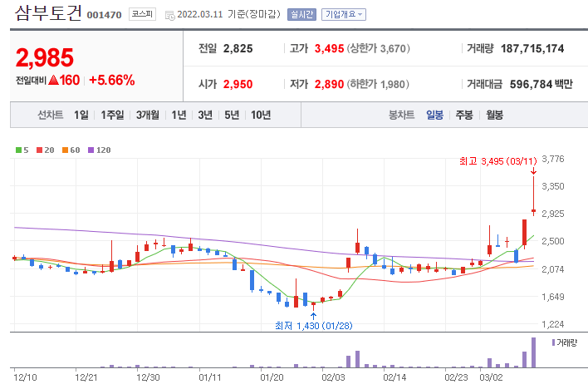Click the tallest volume bar for 03/11

(x=534, y=352)
